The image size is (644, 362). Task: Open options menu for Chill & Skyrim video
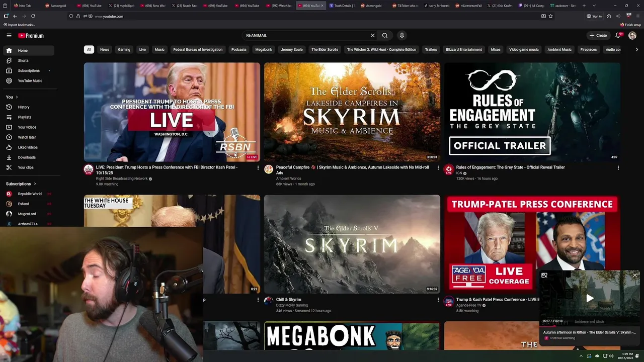pyautogui.click(x=438, y=300)
